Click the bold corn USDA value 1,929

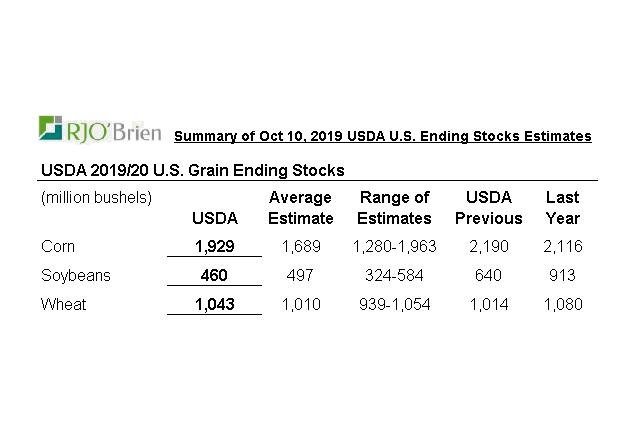point(214,246)
